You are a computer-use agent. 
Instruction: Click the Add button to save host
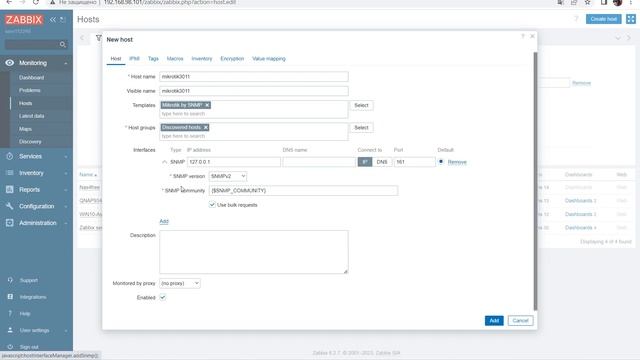click(494, 320)
